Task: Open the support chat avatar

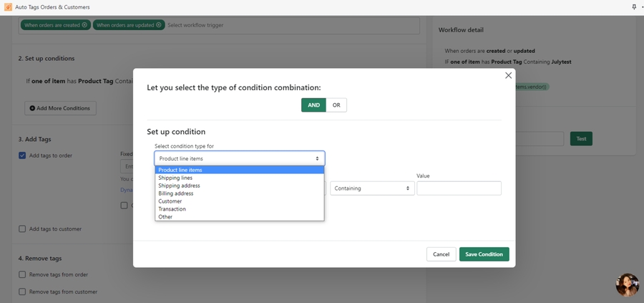Action: coord(627,284)
